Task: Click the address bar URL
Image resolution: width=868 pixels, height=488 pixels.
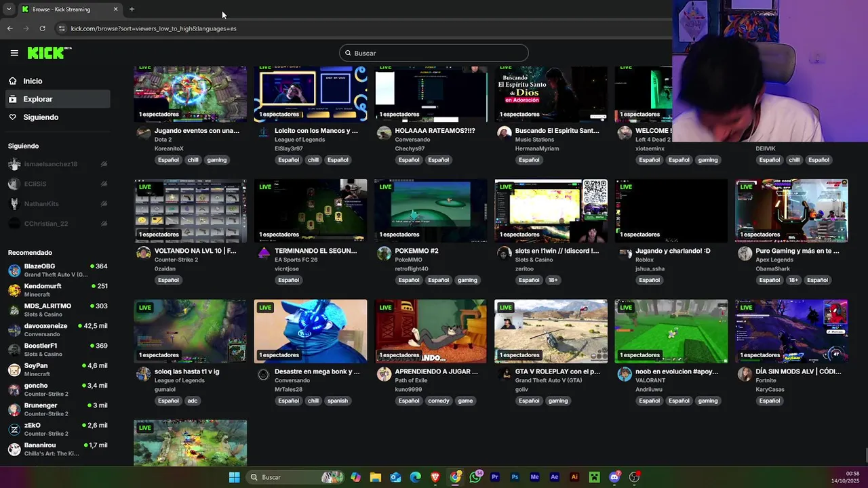Action: [153, 28]
